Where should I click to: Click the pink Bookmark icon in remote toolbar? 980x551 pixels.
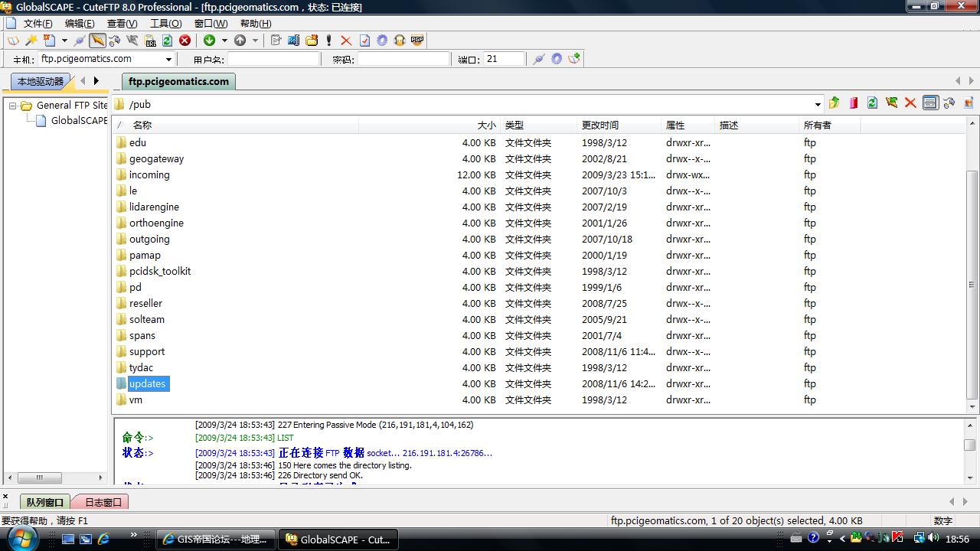point(853,103)
